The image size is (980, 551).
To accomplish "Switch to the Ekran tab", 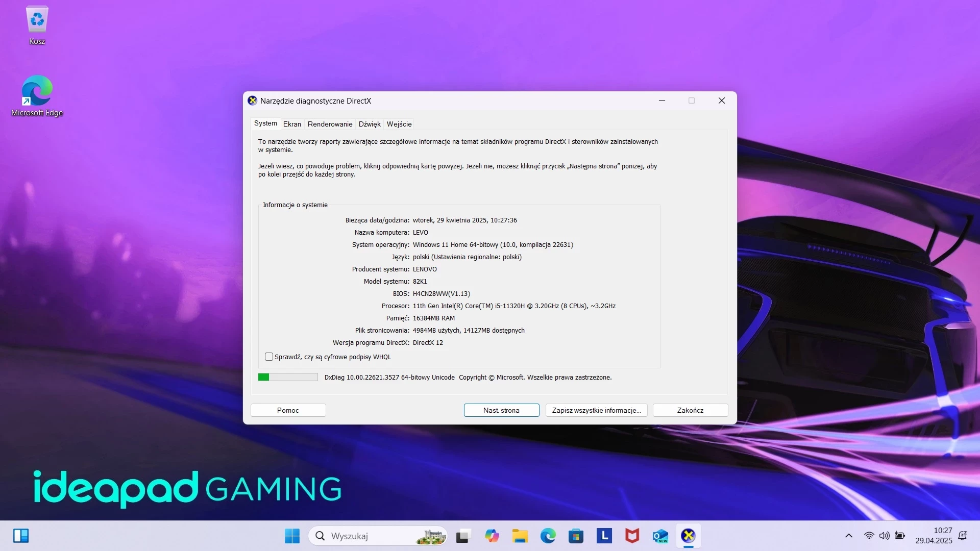I will pyautogui.click(x=292, y=124).
